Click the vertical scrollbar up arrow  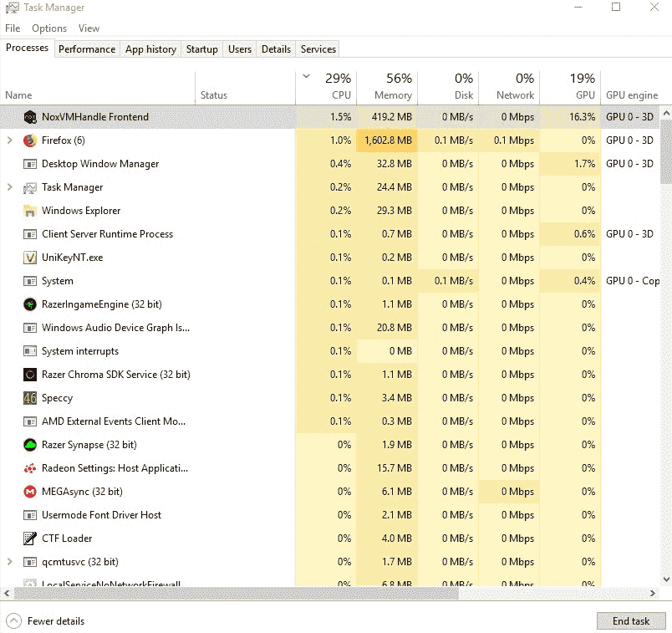pos(666,113)
